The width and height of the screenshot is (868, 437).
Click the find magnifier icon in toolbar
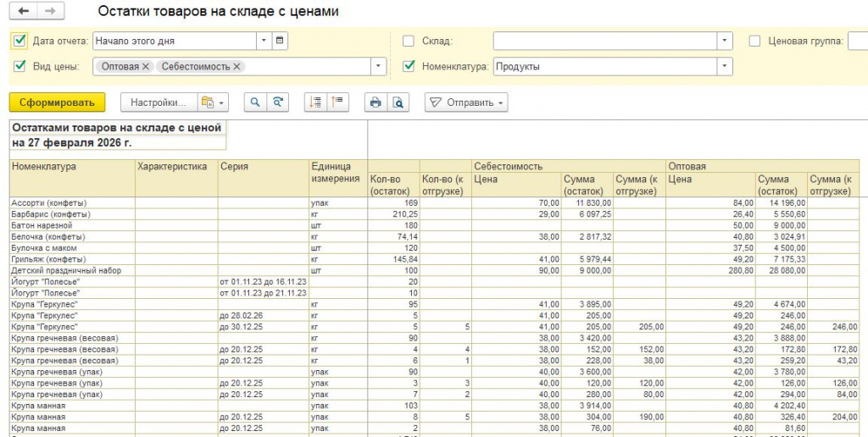[255, 102]
